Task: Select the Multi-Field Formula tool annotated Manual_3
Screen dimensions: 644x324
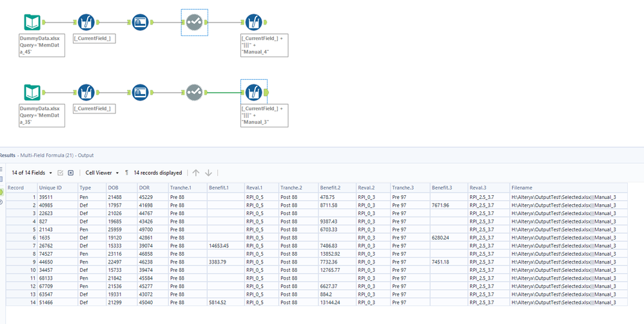Action: [254, 92]
